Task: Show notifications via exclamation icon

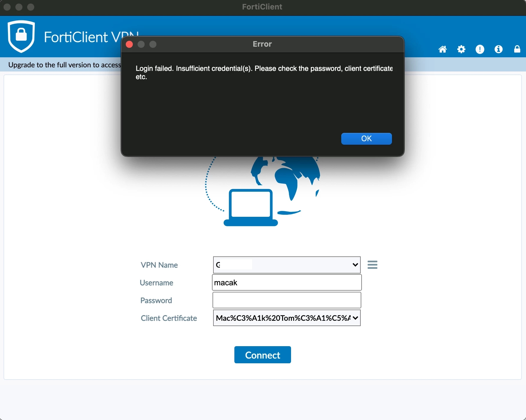Action: point(480,49)
